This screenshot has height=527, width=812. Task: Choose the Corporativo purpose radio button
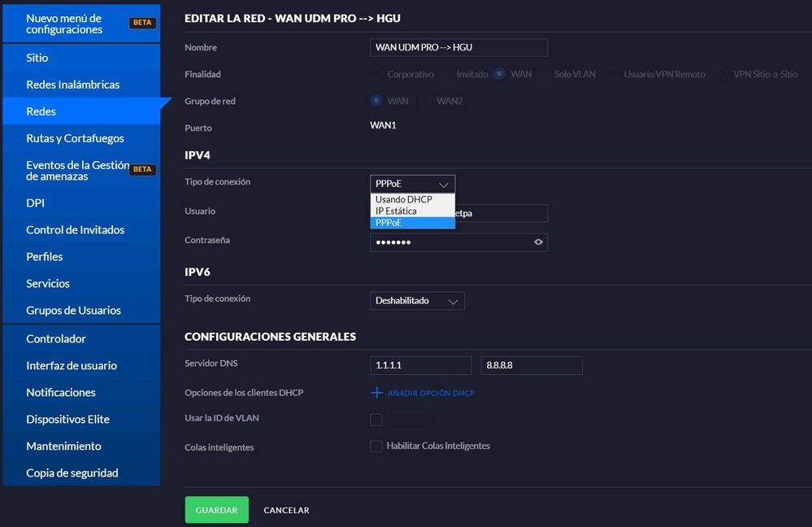point(376,74)
